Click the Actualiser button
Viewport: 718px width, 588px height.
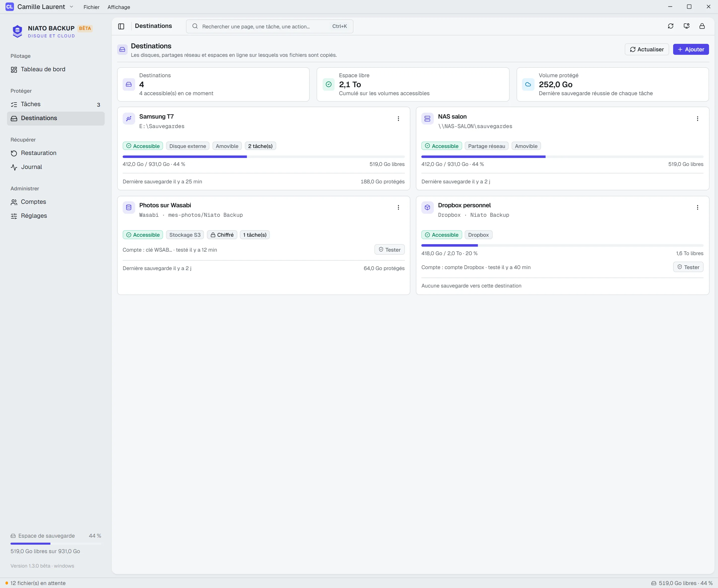pyautogui.click(x=646, y=49)
